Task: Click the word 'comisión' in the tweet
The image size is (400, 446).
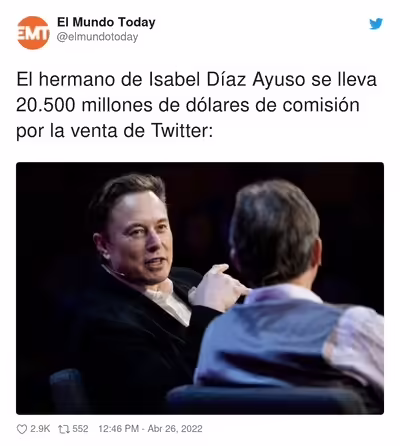Action: [321, 106]
